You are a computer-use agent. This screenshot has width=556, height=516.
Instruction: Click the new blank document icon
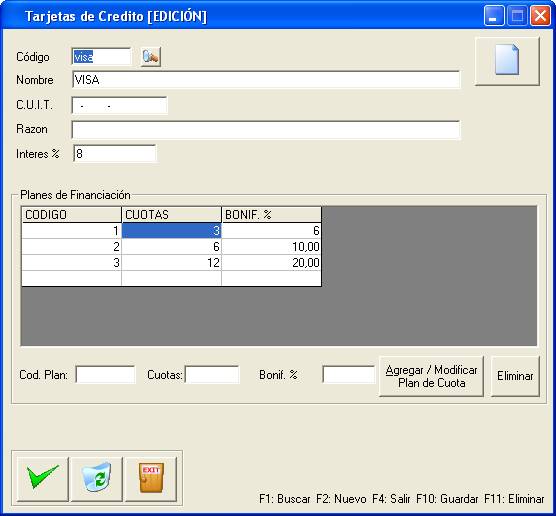tap(507, 61)
